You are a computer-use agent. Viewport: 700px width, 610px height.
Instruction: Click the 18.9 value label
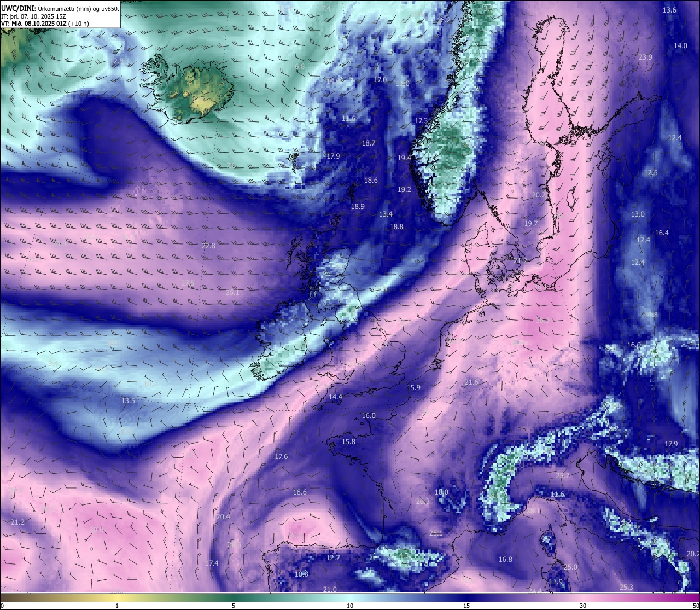(x=358, y=206)
